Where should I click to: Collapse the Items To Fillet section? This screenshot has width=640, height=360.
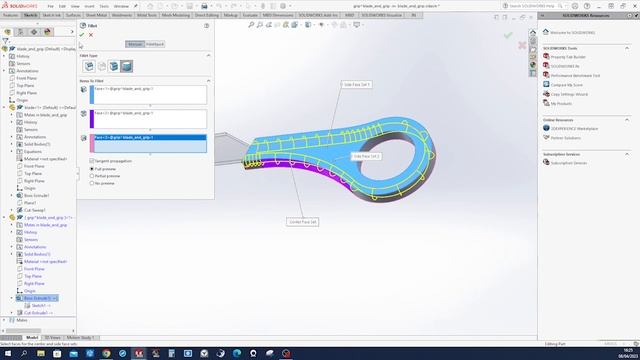209,81
